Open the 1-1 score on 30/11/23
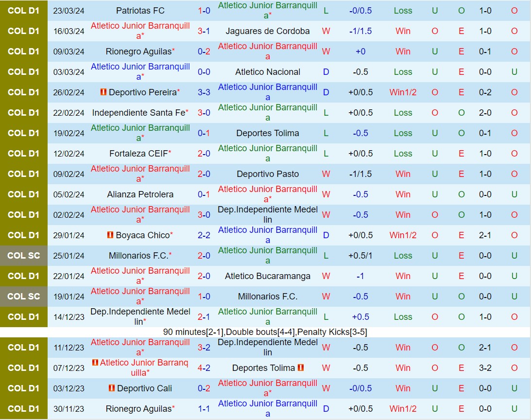The image size is (531, 420). (x=204, y=409)
